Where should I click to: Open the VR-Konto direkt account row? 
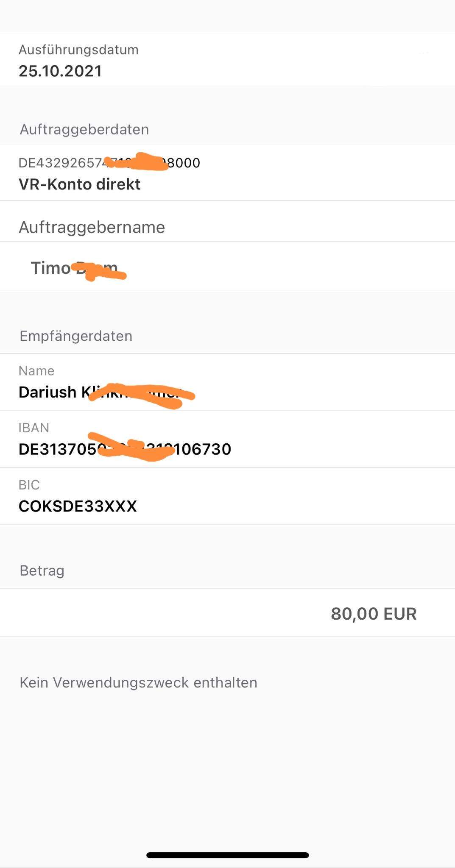click(79, 184)
